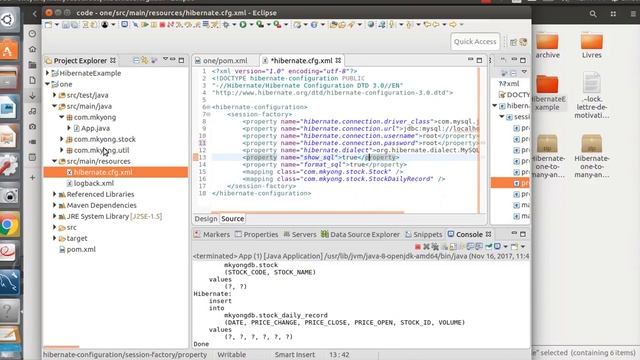640x360 pixels.
Task: Click Open Console icon in Console toolbar
Action: pyautogui.click(x=514, y=247)
